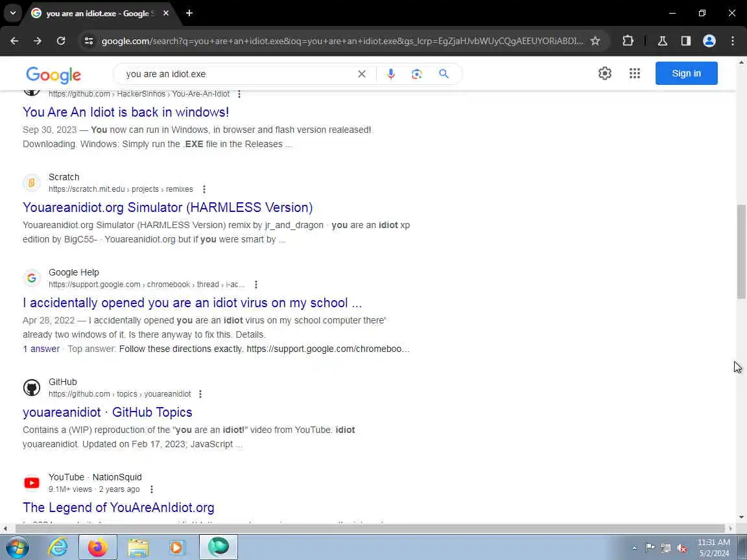Image resolution: width=747 pixels, height=560 pixels.
Task: Open 'youareanidiot · GitHub Topics' link
Action: 108,412
